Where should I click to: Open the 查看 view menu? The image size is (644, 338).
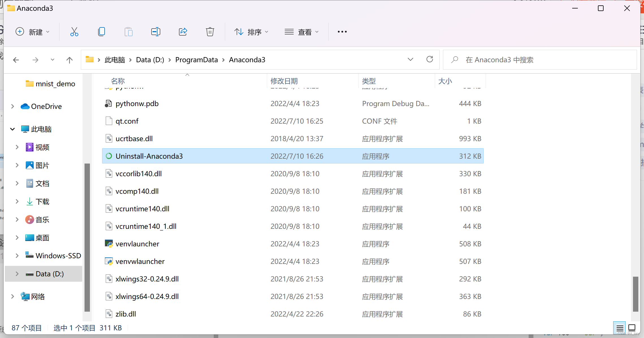coord(301,32)
